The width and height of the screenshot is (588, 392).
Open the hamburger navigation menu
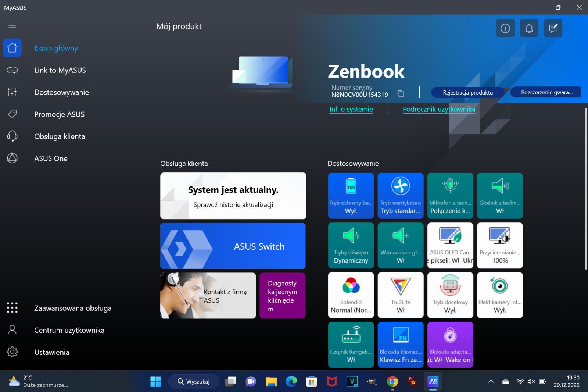tap(12, 26)
